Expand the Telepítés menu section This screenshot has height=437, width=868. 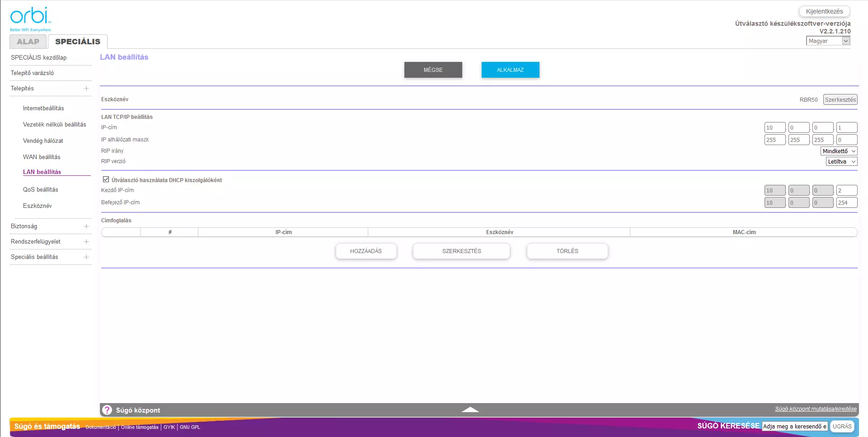pyautogui.click(x=86, y=89)
